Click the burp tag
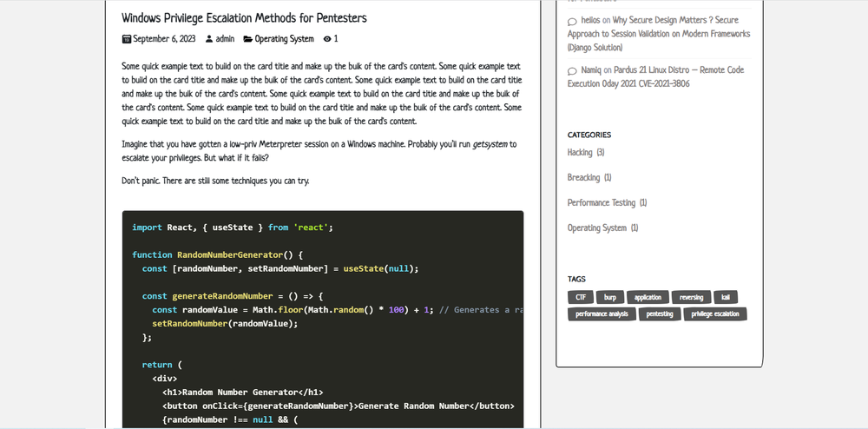This screenshot has height=429, width=868. 610,297
